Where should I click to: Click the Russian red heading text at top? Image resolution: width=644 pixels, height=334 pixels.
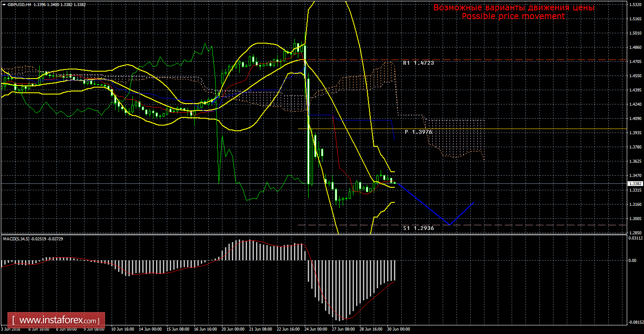click(514, 8)
